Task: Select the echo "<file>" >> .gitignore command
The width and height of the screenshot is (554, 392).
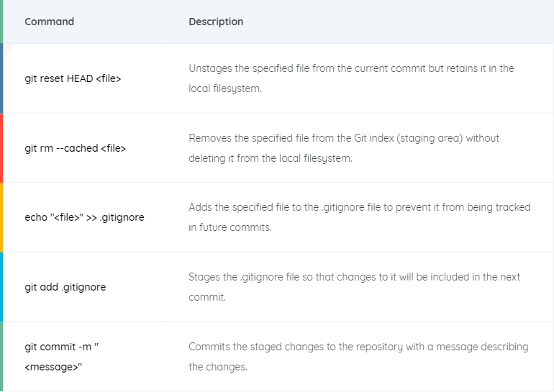Action: 84,217
